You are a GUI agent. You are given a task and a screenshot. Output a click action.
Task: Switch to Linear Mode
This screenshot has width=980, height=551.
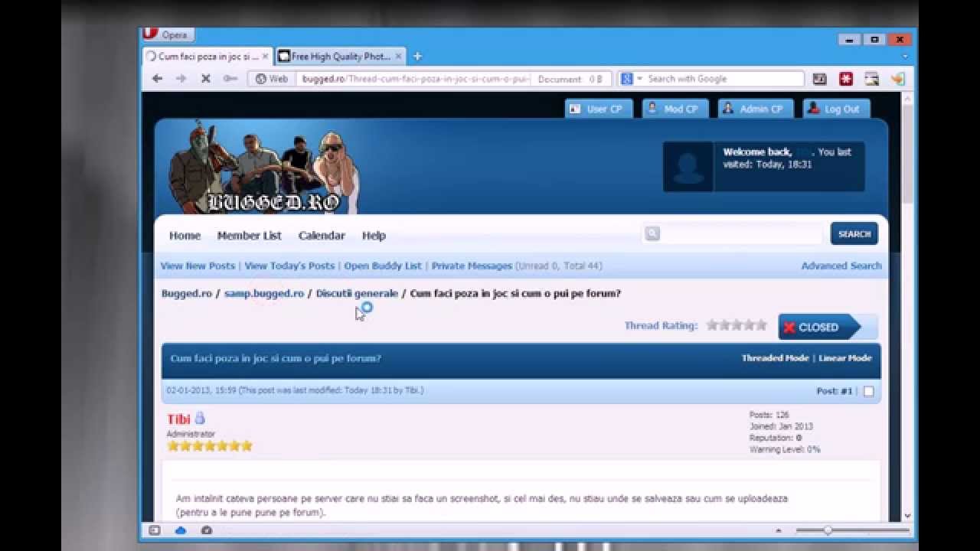845,358
